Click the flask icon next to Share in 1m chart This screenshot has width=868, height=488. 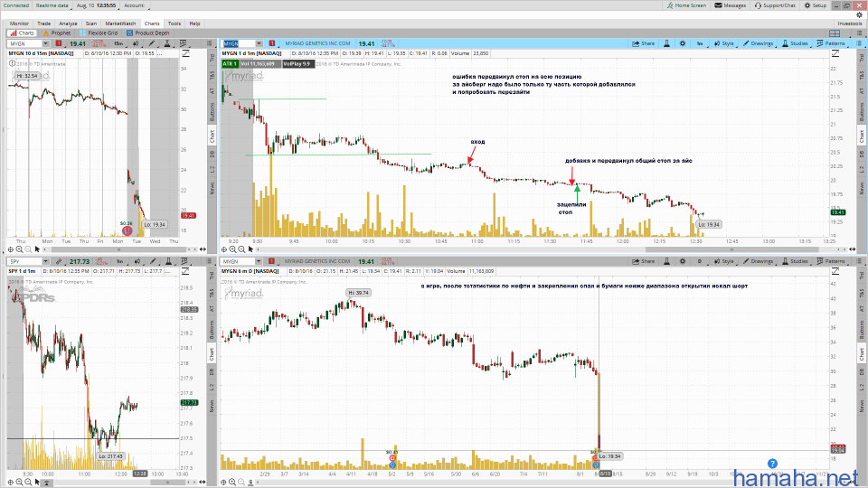[666, 43]
